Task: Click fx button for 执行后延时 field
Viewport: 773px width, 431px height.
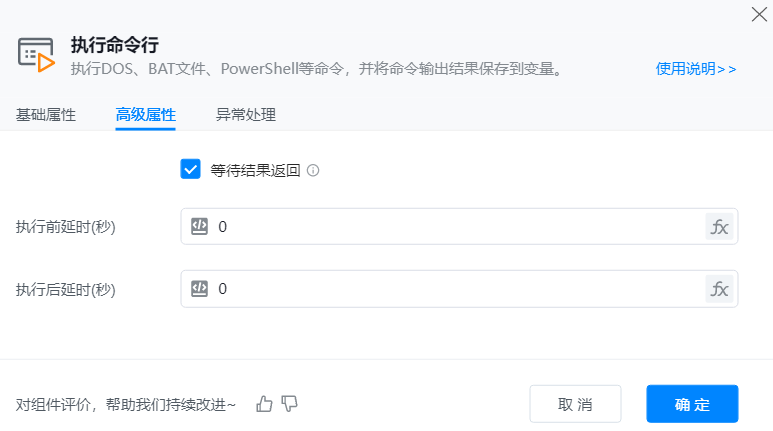Action: (x=719, y=289)
